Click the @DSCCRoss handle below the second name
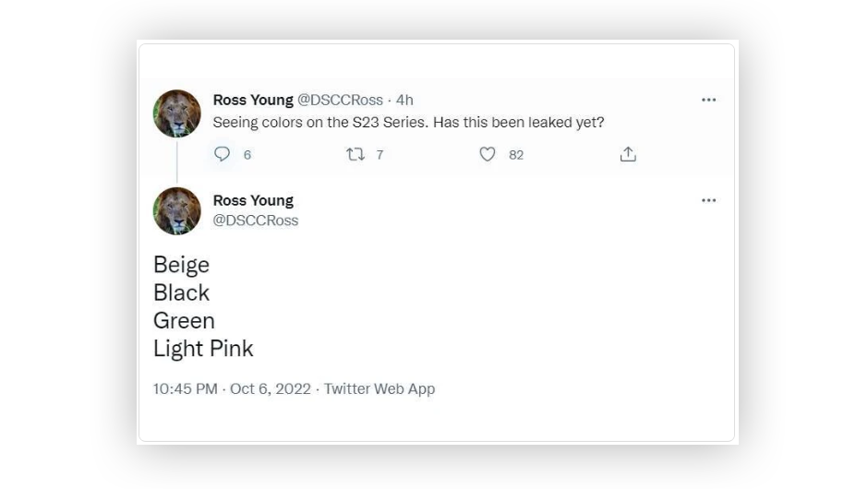Screen dimensions: 868x489 tap(256, 221)
